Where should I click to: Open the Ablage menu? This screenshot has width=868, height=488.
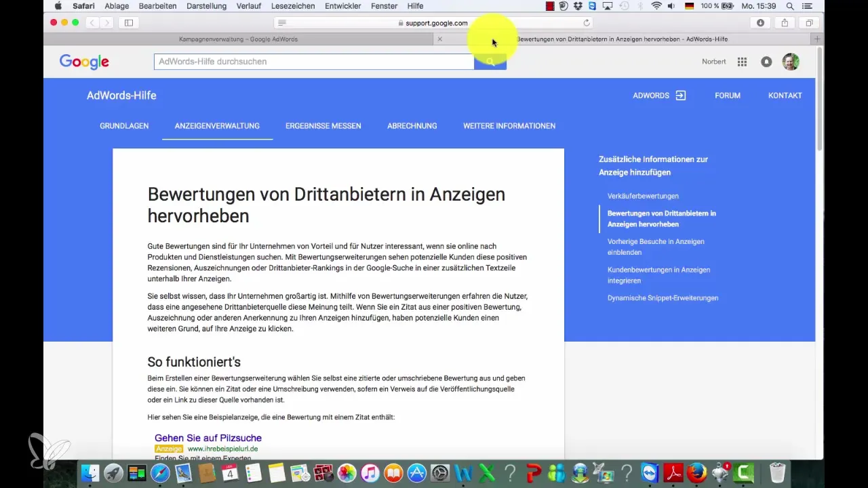pos(116,6)
